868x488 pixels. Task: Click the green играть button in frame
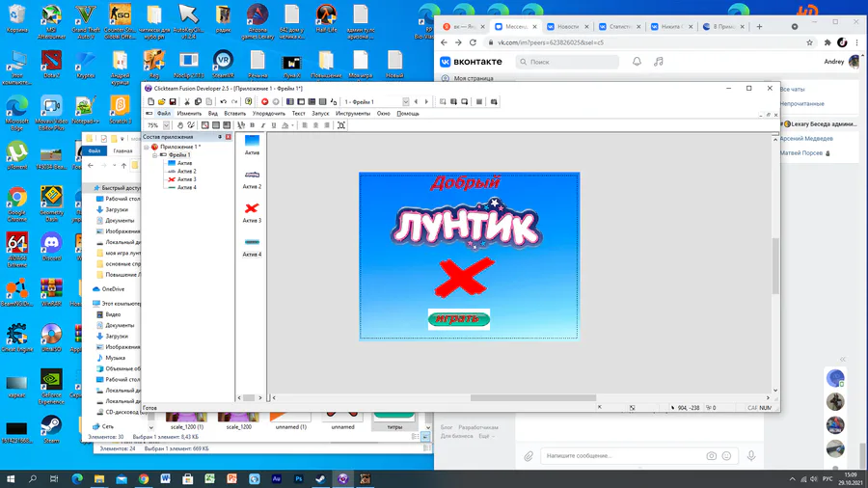coord(459,318)
